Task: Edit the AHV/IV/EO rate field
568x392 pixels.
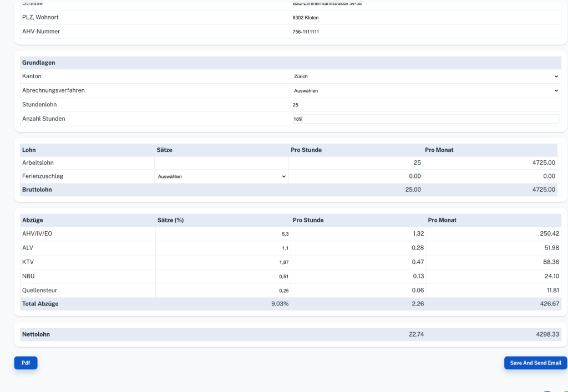Action: [223, 234]
